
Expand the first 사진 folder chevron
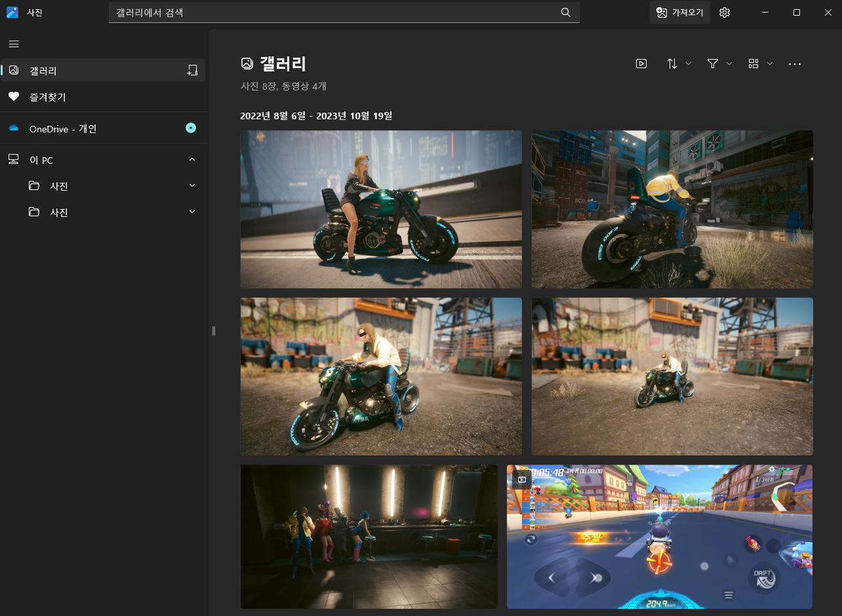point(192,186)
